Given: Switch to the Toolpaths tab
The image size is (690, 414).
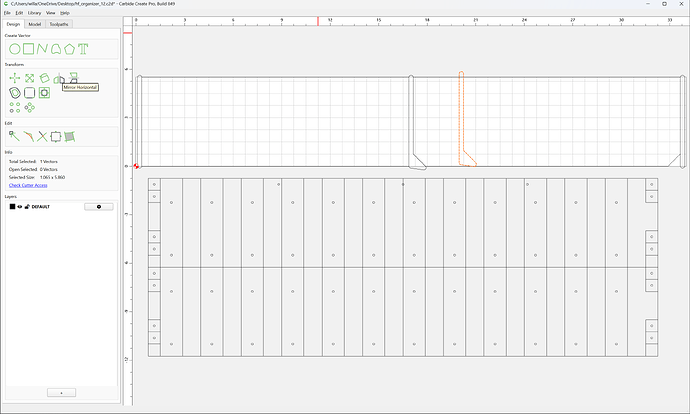Looking at the screenshot, I should point(59,24).
